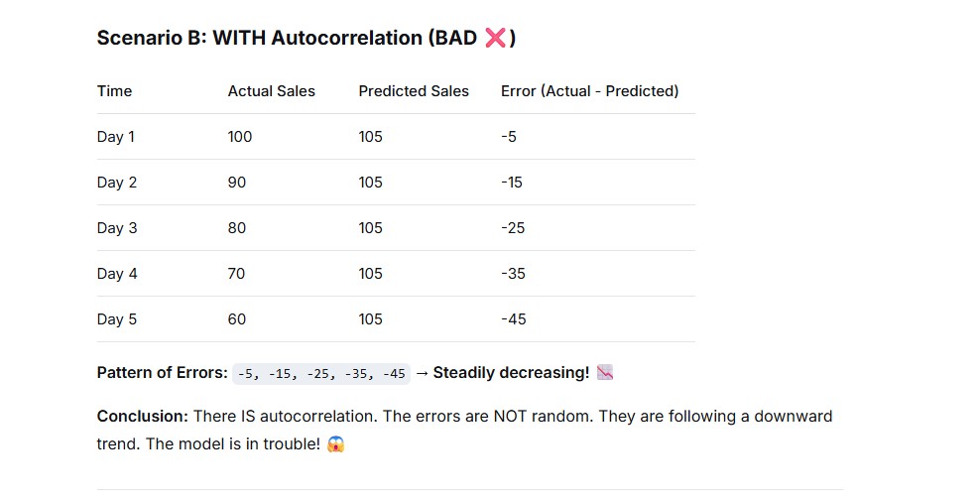
Task: Click Day 4 predicted sales value 105
Action: coord(371,274)
